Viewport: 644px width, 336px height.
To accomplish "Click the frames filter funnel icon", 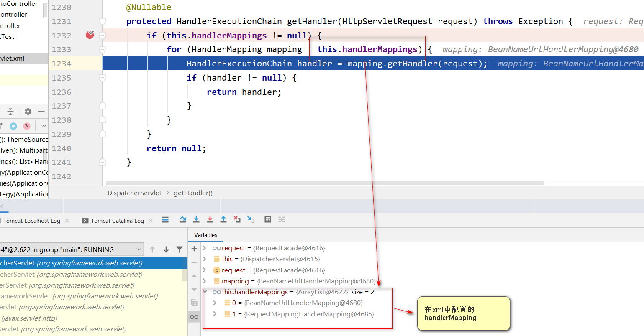I will click(180, 249).
